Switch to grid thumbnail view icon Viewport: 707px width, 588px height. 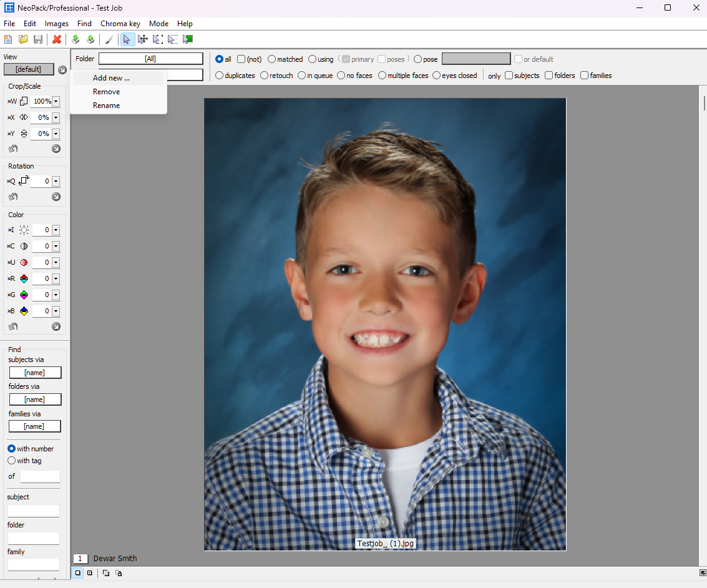90,573
